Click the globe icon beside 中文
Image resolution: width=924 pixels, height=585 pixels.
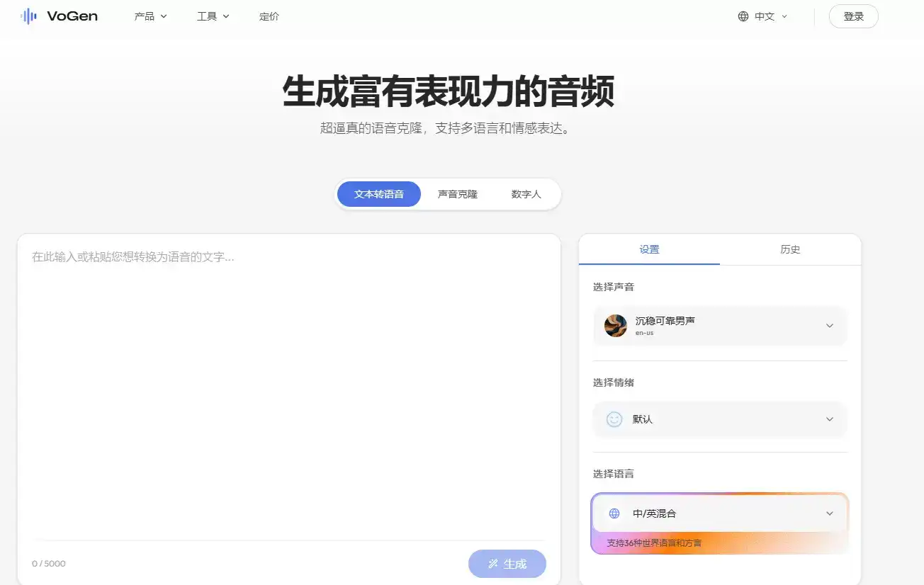pyautogui.click(x=743, y=16)
